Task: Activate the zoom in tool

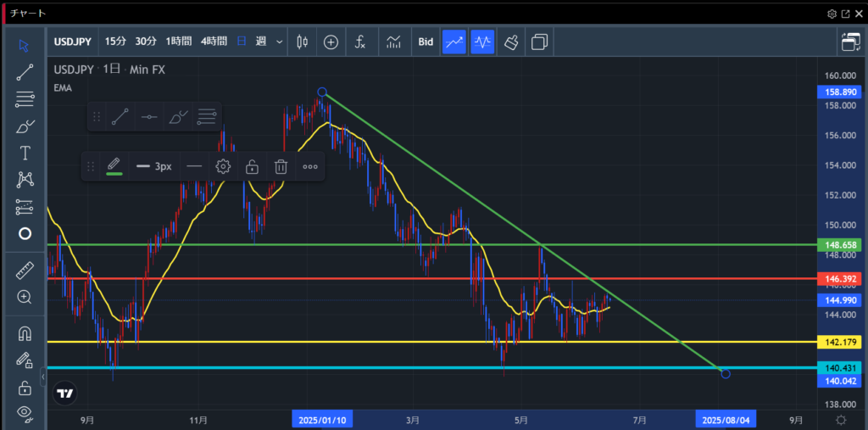Action: tap(25, 297)
